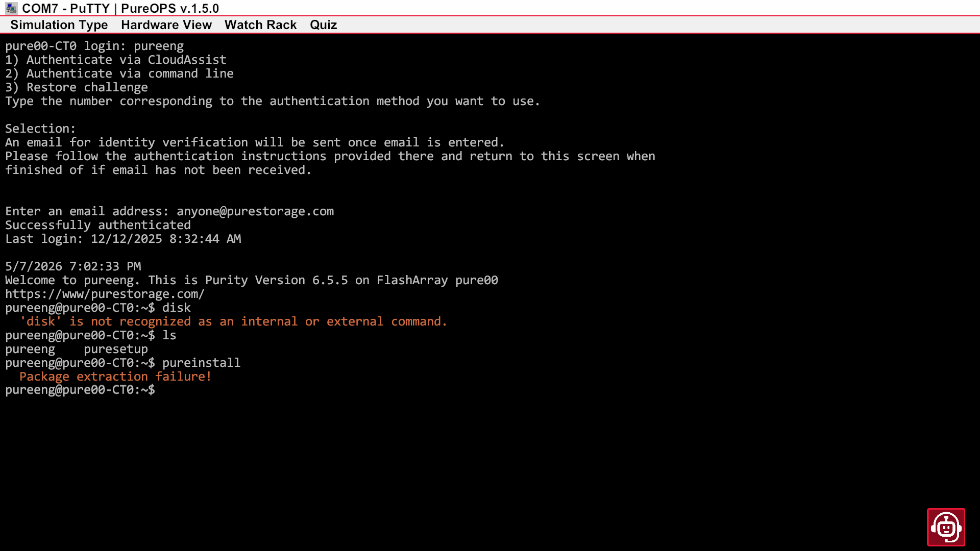
Task: Click the 'disk' is not recognized error line
Action: 233,321
